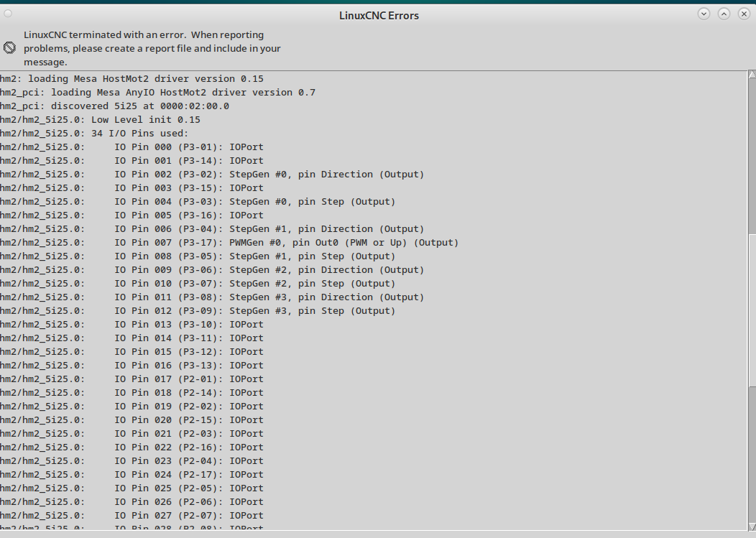Click the IO Pin 018 (P2-14) line

point(132,393)
